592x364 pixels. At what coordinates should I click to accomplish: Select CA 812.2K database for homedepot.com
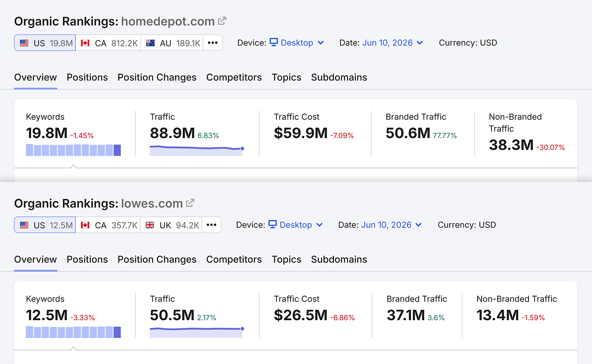coord(108,43)
